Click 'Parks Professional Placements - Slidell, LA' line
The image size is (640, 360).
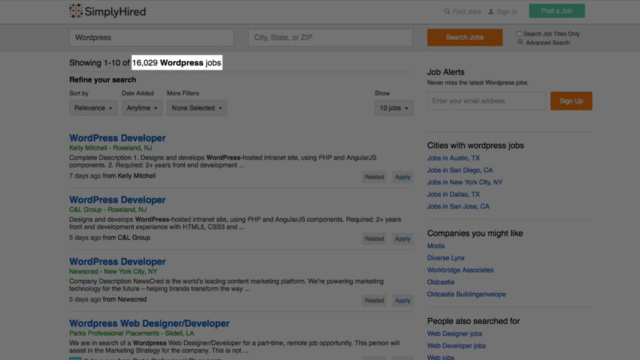pyautogui.click(x=131, y=333)
